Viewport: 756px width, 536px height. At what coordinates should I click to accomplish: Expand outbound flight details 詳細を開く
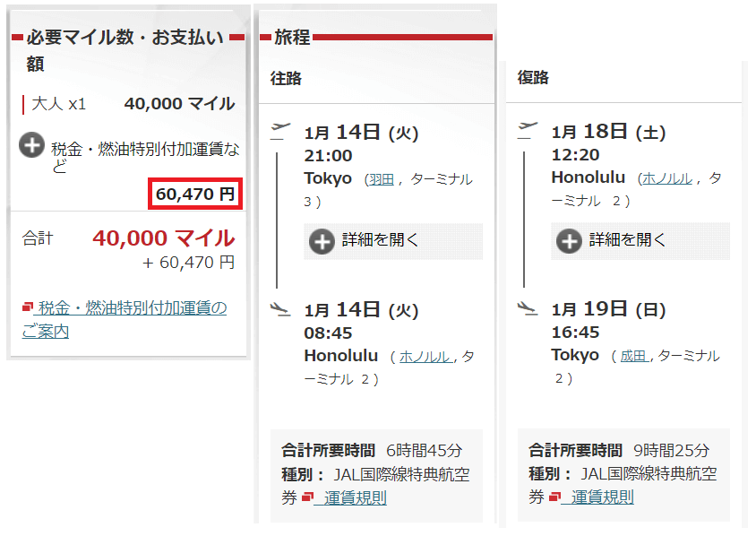coord(393,241)
